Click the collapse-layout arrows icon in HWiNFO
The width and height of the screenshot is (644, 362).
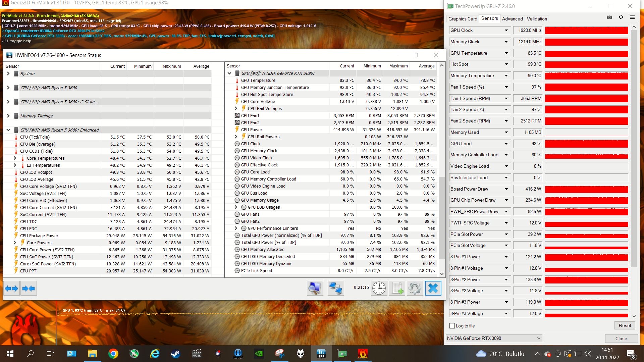(x=29, y=289)
